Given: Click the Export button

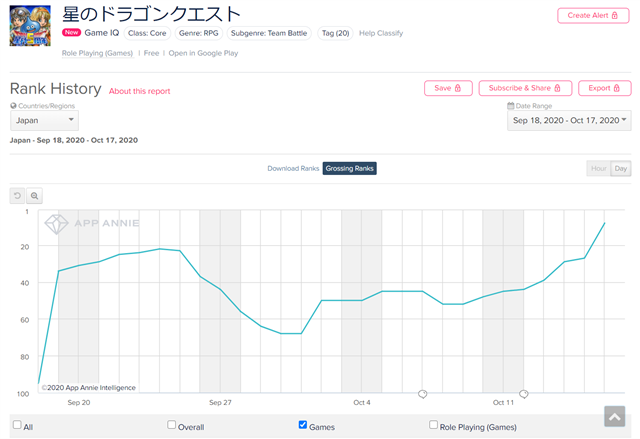Looking at the screenshot, I should coord(604,88).
